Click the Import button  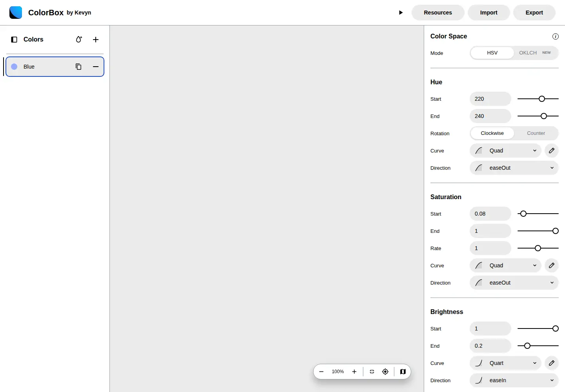[x=489, y=13]
